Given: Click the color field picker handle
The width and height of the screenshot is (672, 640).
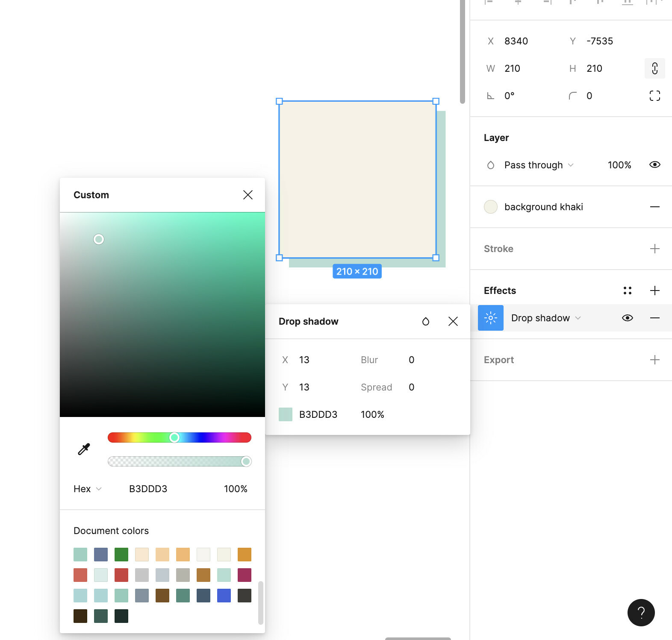Looking at the screenshot, I should 99,239.
